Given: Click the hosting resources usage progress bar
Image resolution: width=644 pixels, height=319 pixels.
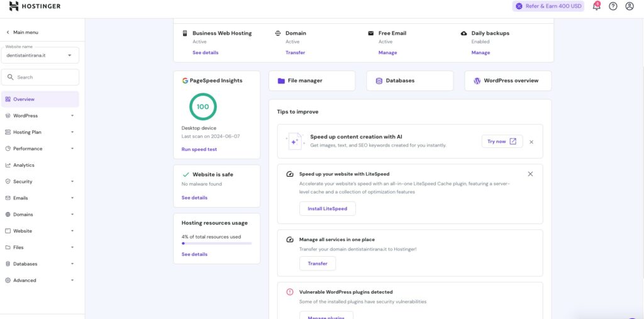Looking at the screenshot, I should (216, 243).
